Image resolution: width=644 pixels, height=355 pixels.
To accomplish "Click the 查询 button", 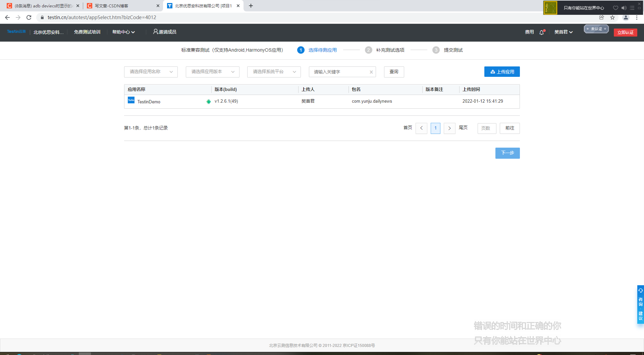I will tap(394, 72).
